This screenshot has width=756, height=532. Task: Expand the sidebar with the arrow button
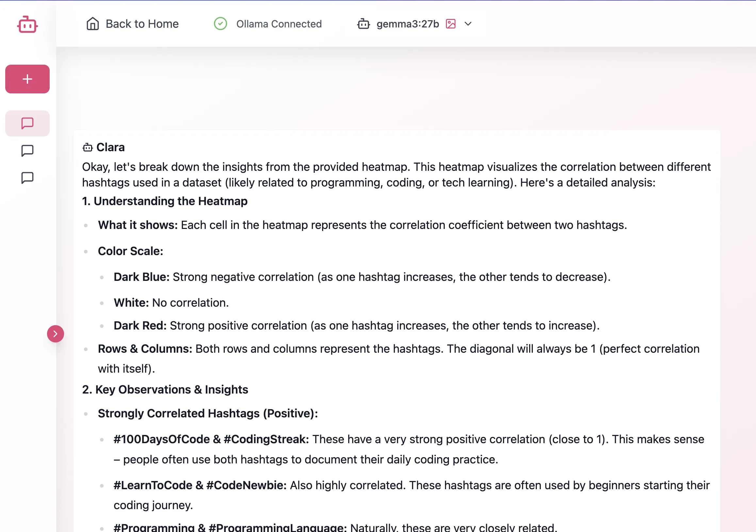pos(55,334)
